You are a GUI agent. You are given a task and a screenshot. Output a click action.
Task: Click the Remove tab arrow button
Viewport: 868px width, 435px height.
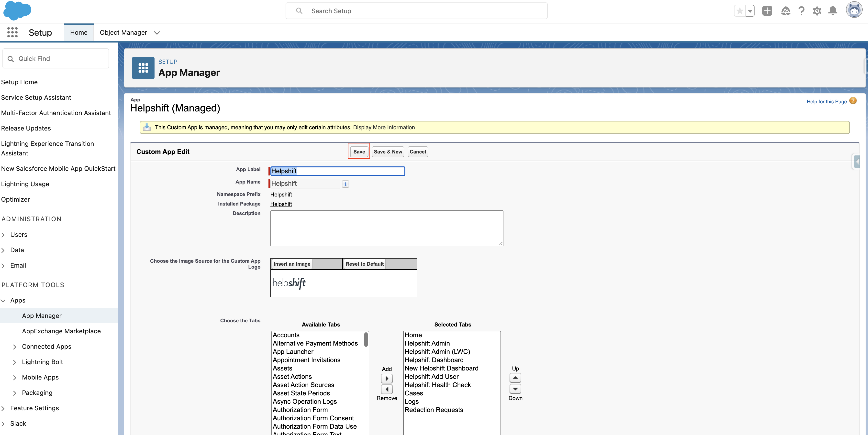(387, 389)
